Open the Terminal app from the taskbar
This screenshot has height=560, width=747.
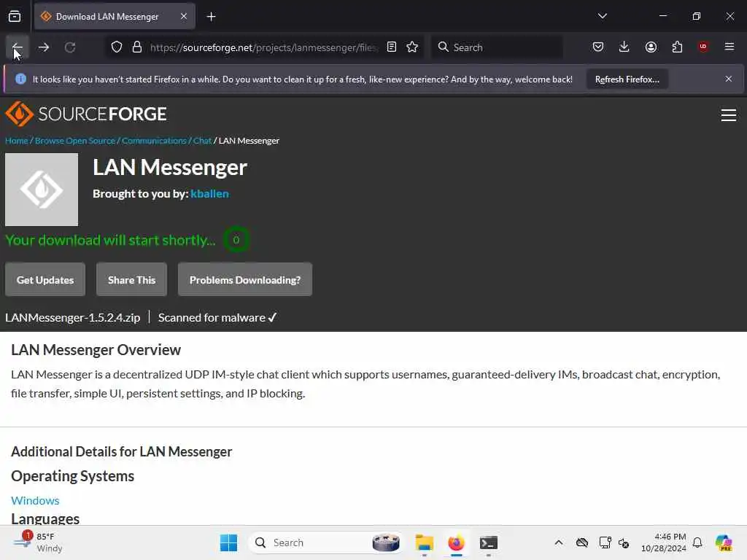point(489,542)
